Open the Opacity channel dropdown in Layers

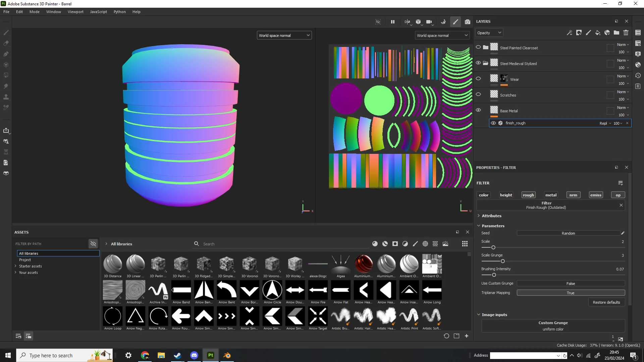click(489, 33)
